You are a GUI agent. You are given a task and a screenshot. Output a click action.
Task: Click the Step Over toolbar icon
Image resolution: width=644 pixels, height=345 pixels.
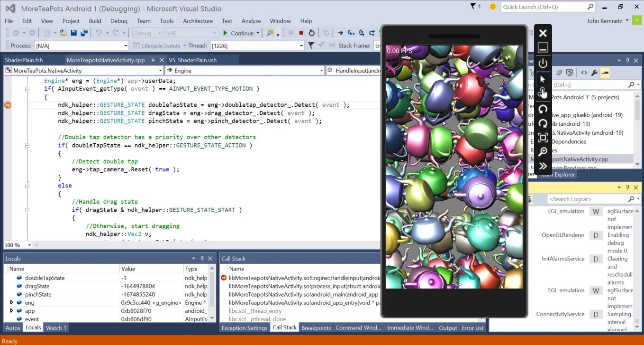pyautogui.click(x=362, y=33)
